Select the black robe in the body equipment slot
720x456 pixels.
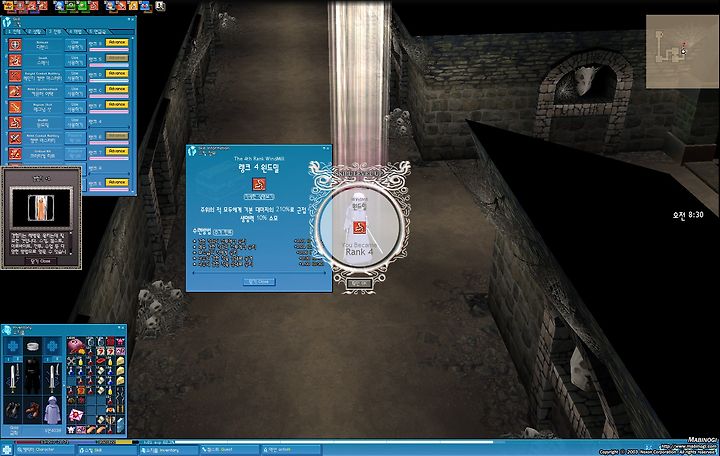[32, 377]
